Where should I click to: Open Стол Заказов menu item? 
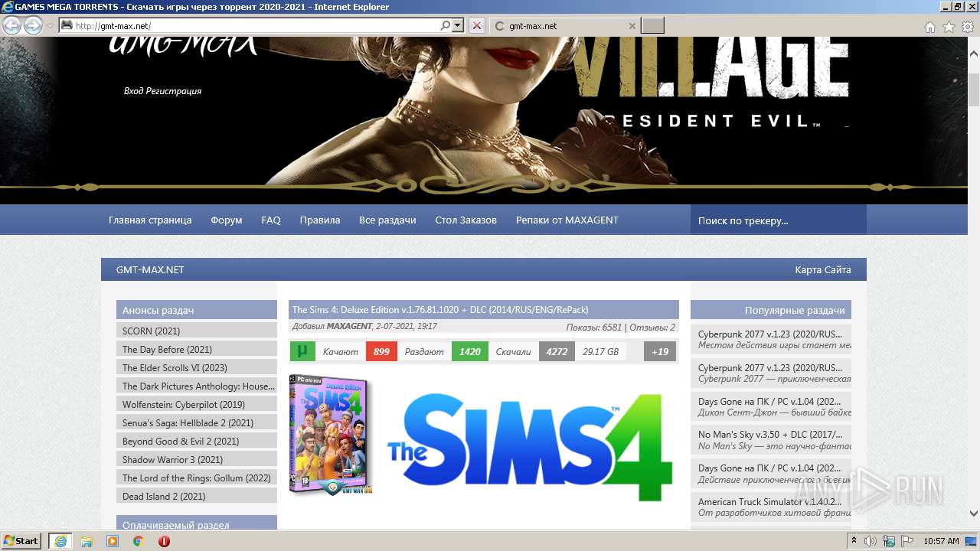pyautogui.click(x=466, y=220)
